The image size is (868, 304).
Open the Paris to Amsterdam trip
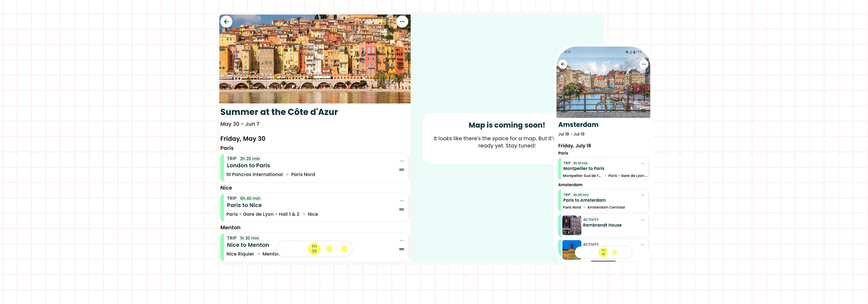coord(603,200)
